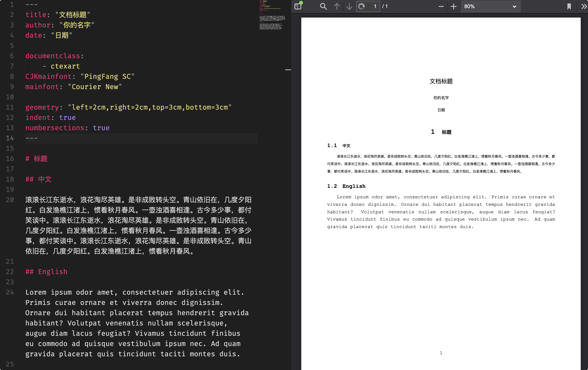Click the '1.2 English' heading in PDF
Image resolution: width=588 pixels, height=370 pixels.
346,186
